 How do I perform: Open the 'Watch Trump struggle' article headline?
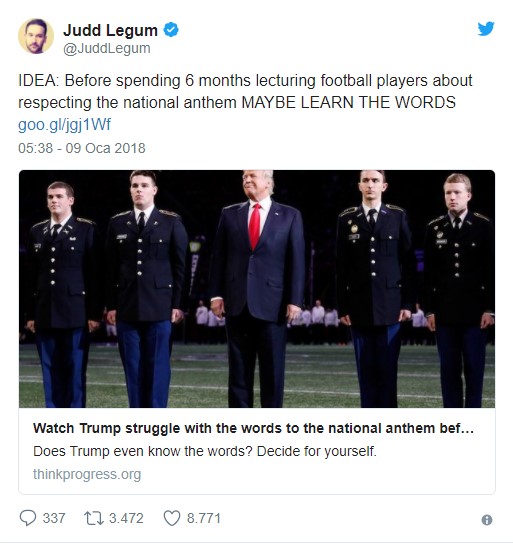[x=253, y=428]
